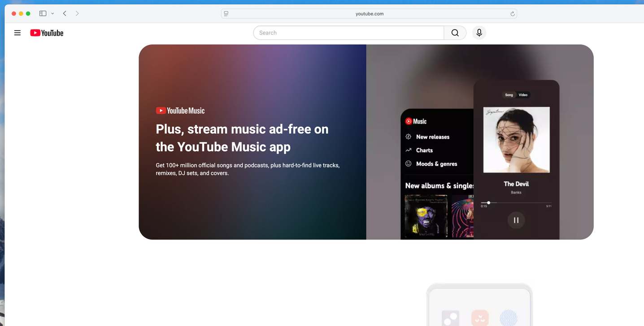Open the YouTube hamburger guide menu
The width and height of the screenshot is (644, 326).
tap(17, 33)
